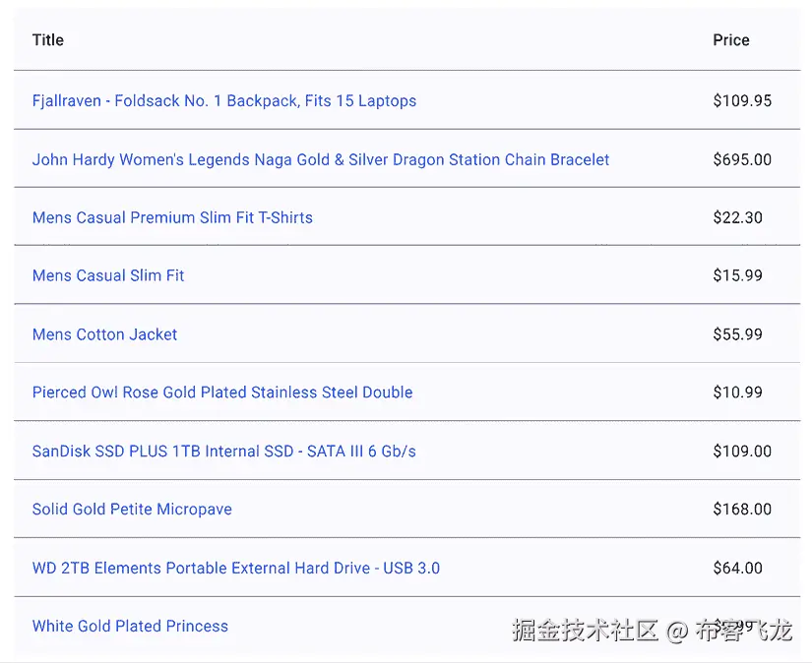
Task: Click the Mens Casual Slim Fit link
Action: click(108, 275)
